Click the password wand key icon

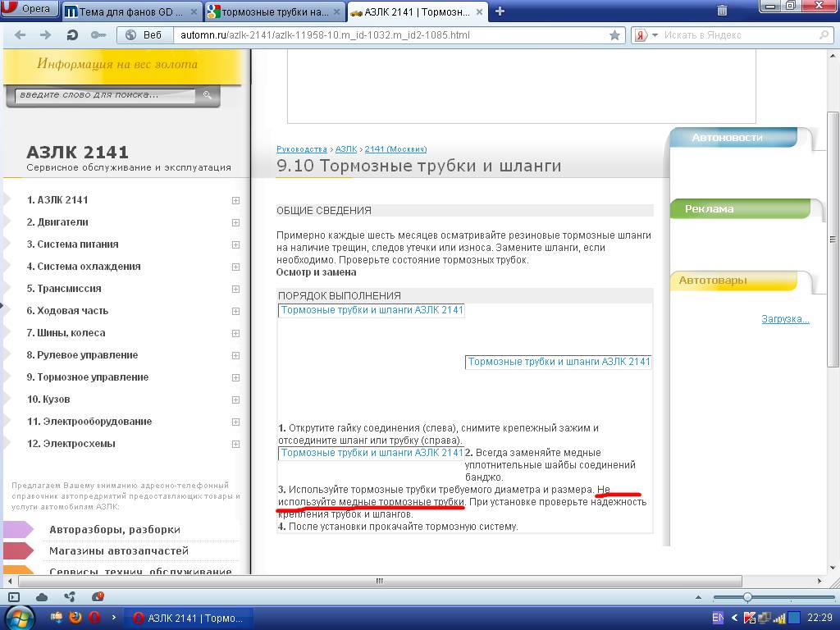98,35
